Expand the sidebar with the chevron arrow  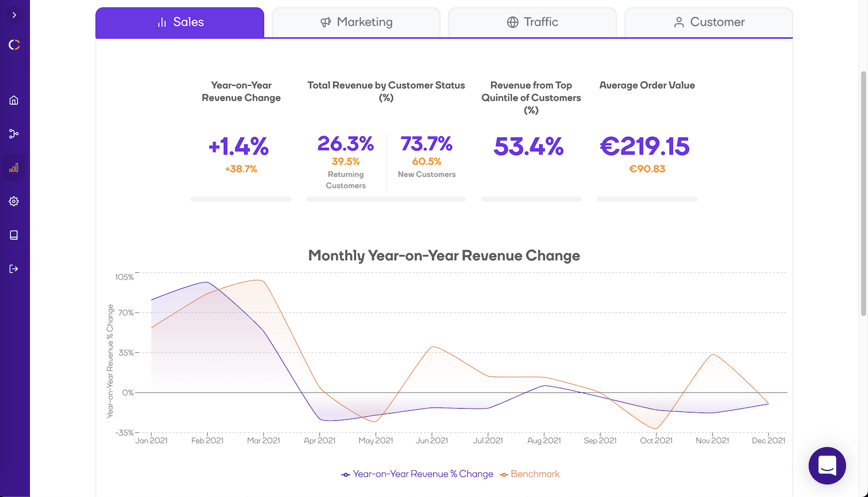14,15
